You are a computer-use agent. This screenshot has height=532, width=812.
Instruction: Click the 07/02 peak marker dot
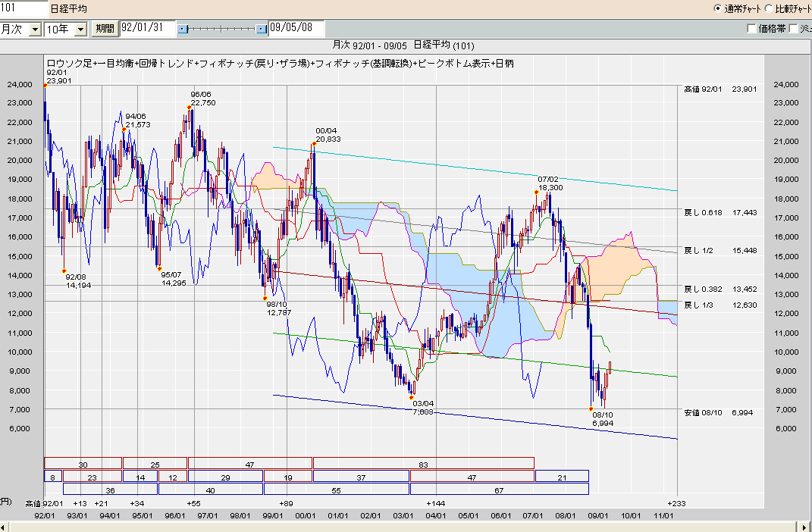point(537,192)
